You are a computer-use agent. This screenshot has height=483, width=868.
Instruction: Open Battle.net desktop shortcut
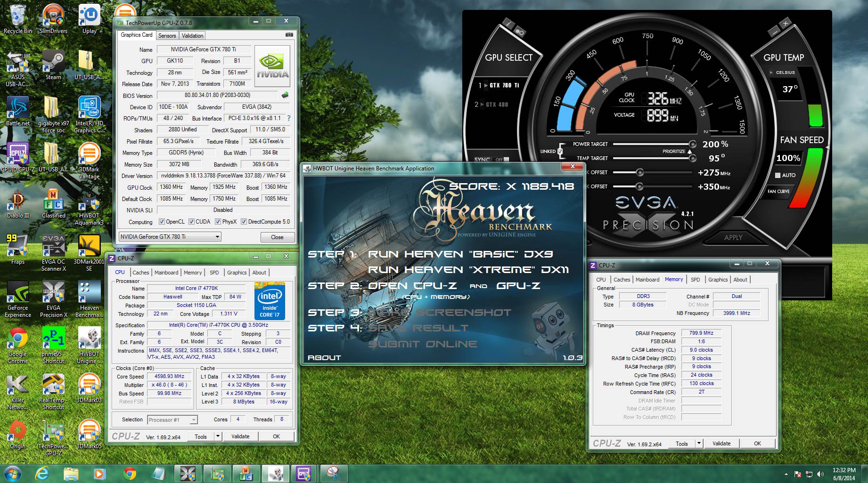pos(18,111)
